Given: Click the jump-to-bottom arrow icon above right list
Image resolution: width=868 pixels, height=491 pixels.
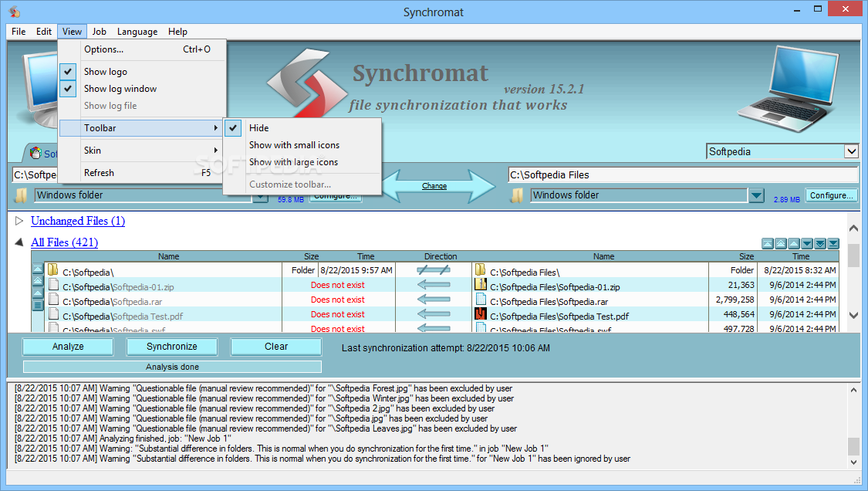Looking at the screenshot, I should click(833, 243).
